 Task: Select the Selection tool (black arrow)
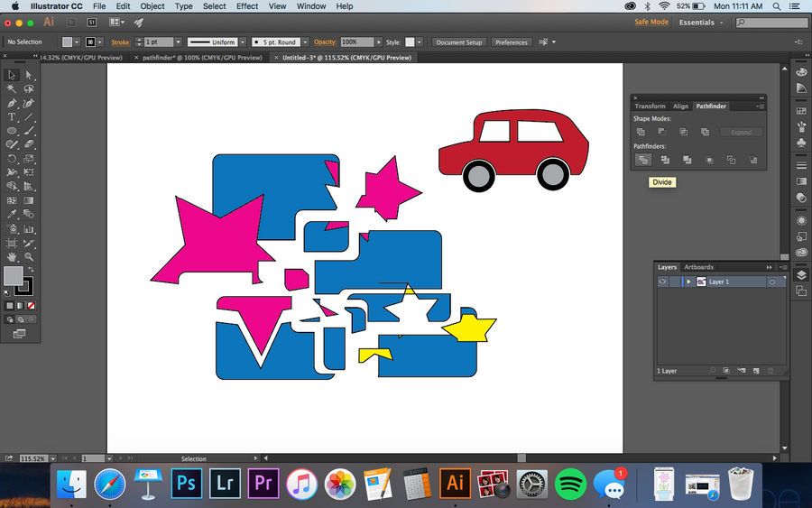tap(12, 75)
